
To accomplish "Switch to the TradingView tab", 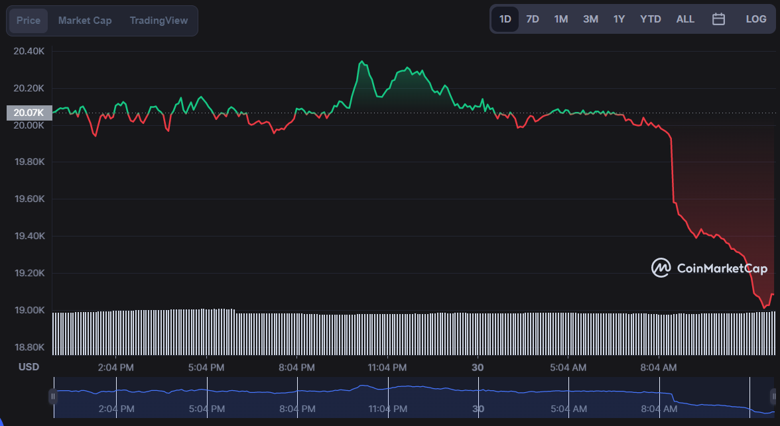I will (158, 20).
